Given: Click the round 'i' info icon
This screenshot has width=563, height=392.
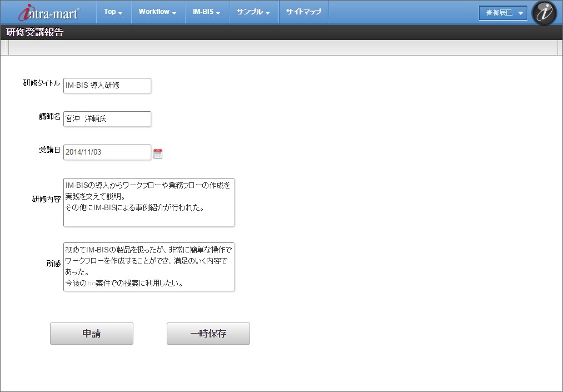Looking at the screenshot, I should (544, 13).
